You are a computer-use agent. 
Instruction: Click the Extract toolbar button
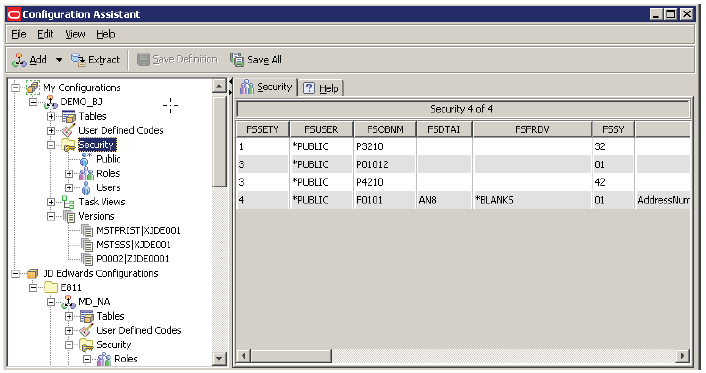pos(95,60)
